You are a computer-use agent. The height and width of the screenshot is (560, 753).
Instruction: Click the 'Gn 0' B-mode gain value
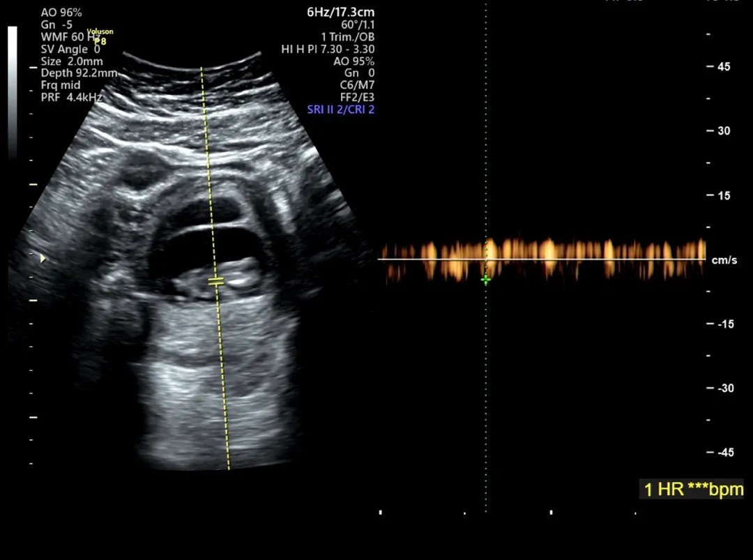point(359,73)
